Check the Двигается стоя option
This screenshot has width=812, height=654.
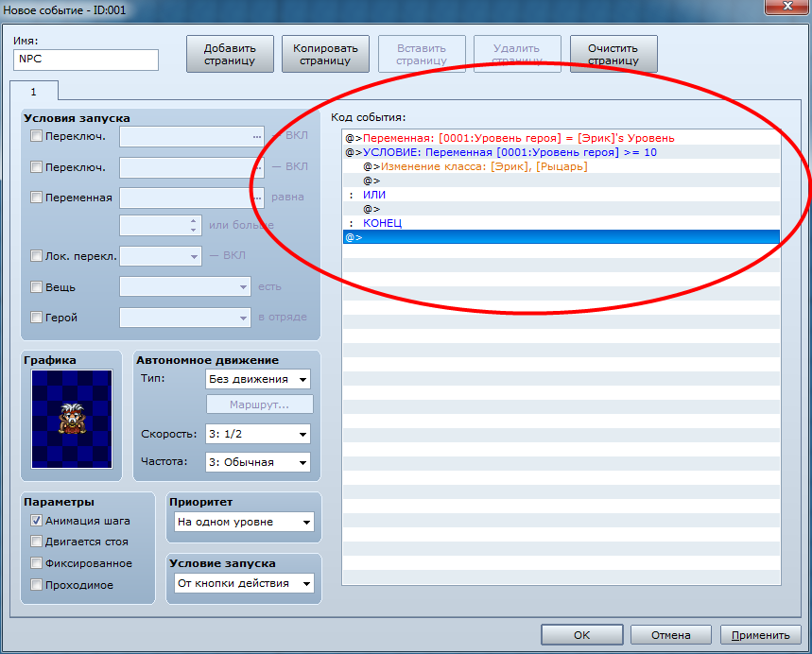[x=36, y=542]
